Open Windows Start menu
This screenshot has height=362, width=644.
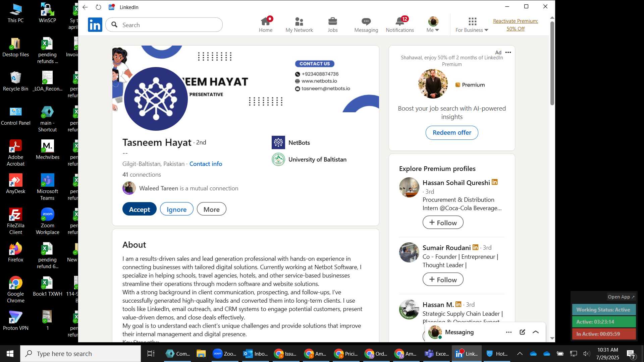[x=10, y=354]
